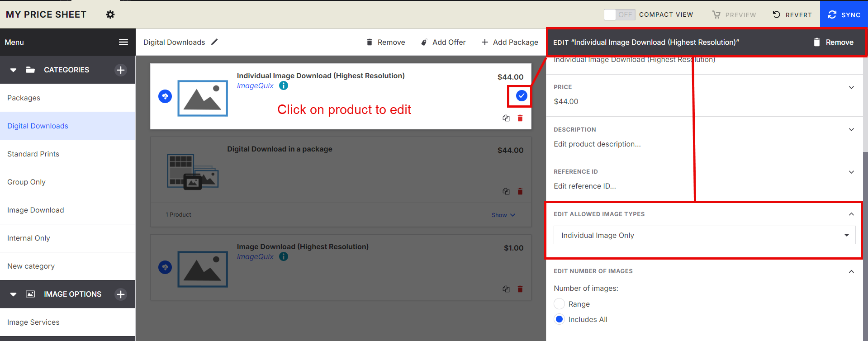The image size is (868, 341).
Task: Click ImageQuix link under $1.00 Image Download
Action: point(255,256)
